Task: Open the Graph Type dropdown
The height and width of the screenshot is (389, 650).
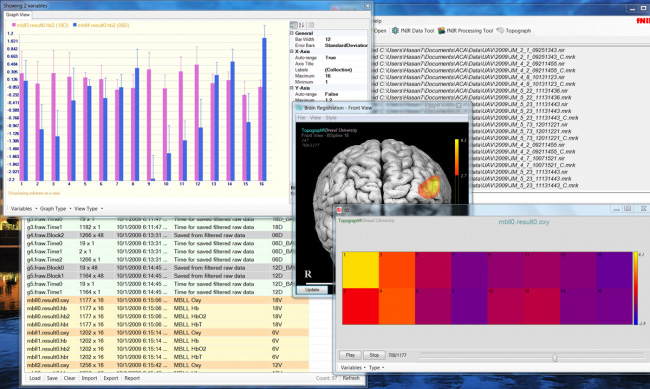Action: pyautogui.click(x=55, y=209)
